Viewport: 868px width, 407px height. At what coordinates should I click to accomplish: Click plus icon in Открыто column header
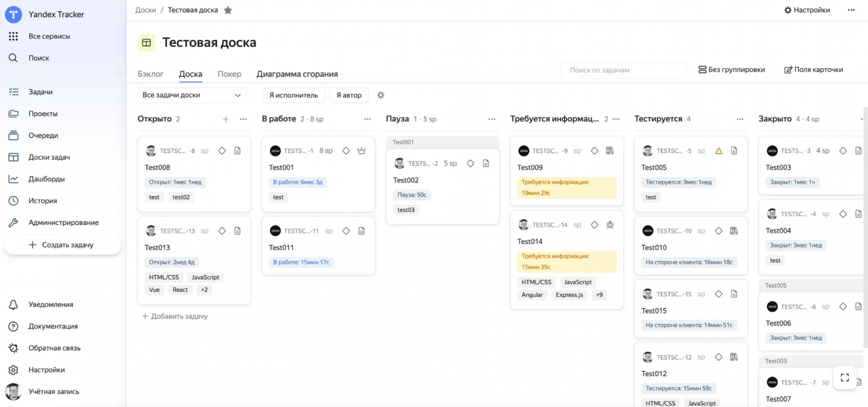(226, 119)
